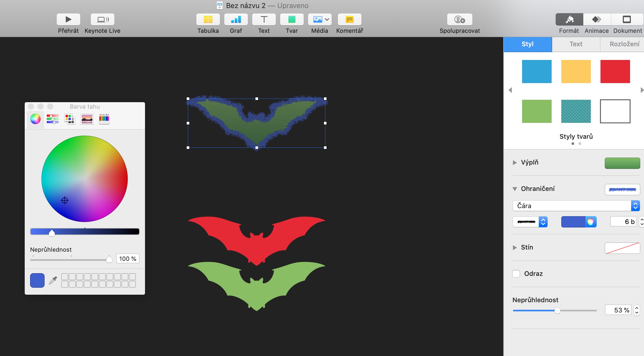644x356 pixels.
Task: Open the Formát inspector
Action: [569, 19]
